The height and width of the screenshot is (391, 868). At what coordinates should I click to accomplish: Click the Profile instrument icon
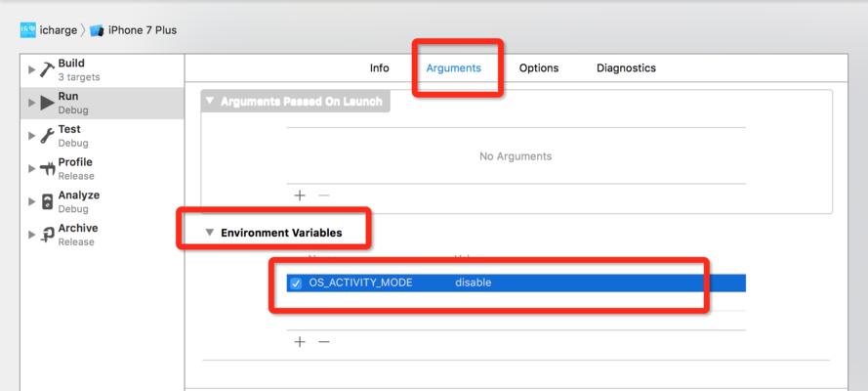48,169
